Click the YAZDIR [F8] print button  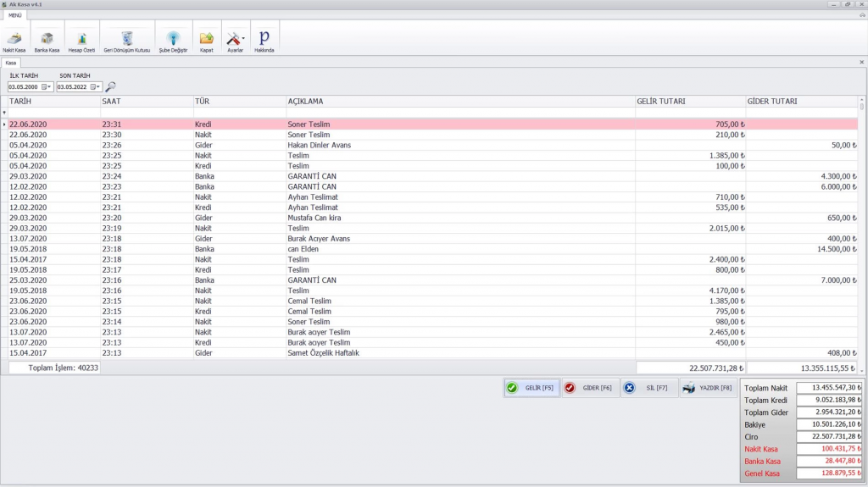(x=707, y=388)
